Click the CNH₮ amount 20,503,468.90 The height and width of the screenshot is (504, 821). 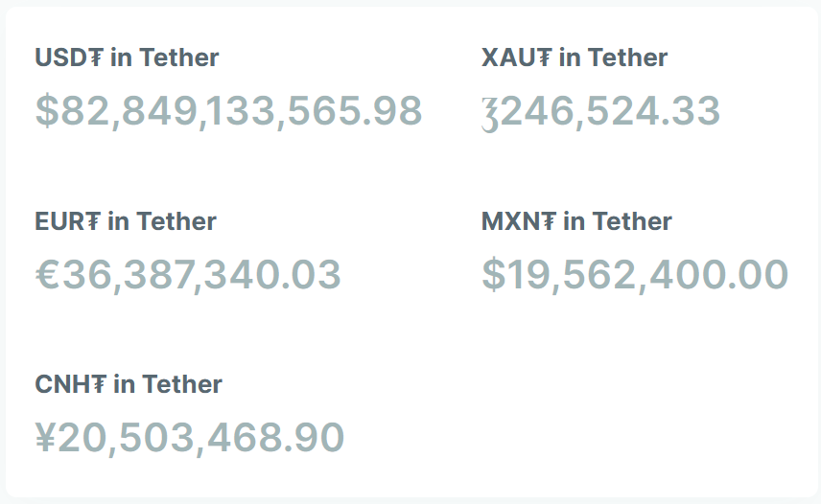pyautogui.click(x=201, y=439)
